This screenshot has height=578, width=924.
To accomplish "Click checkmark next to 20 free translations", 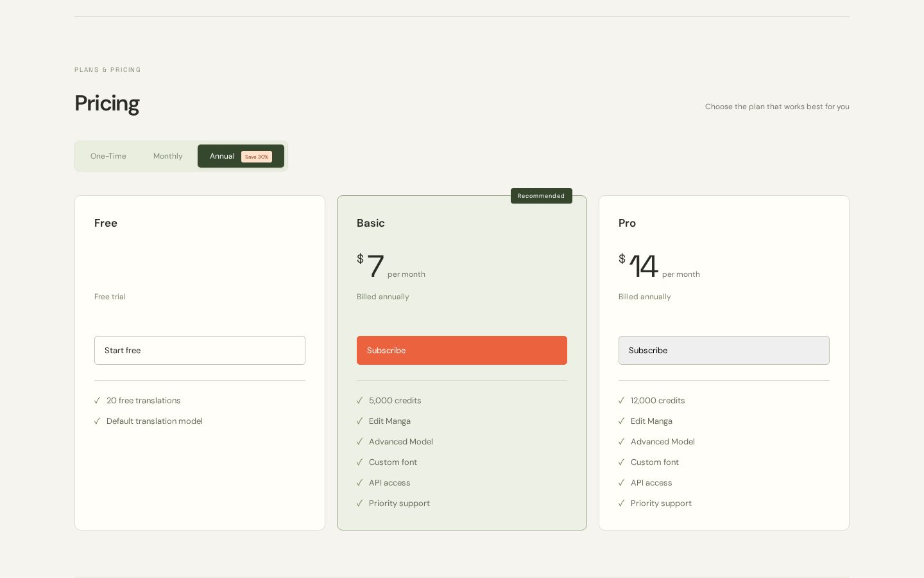I will (x=98, y=400).
